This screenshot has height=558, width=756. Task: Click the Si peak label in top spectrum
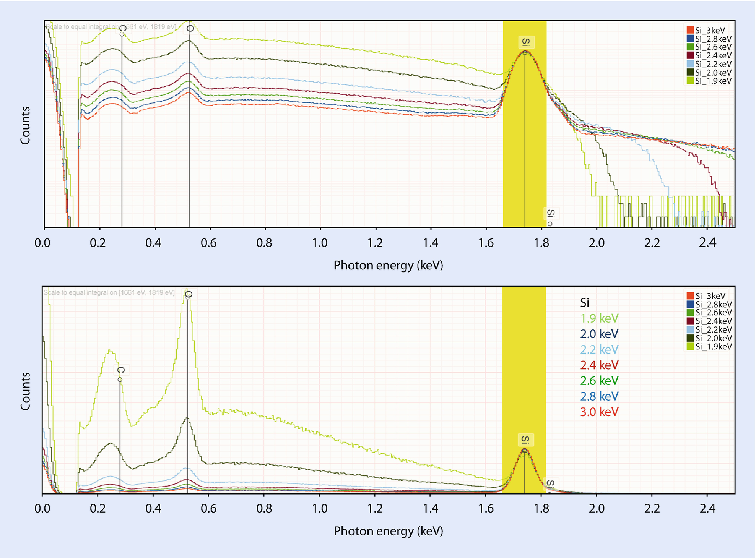tap(526, 42)
